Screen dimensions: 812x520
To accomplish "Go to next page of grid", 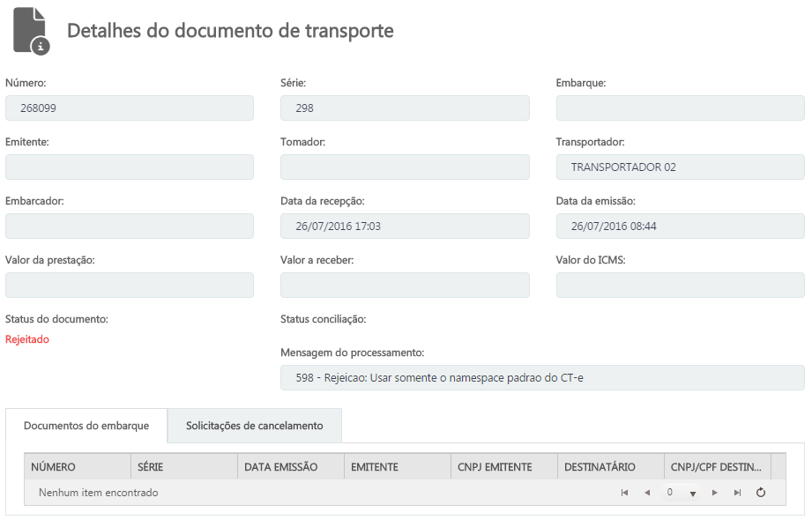I will pyautogui.click(x=715, y=493).
